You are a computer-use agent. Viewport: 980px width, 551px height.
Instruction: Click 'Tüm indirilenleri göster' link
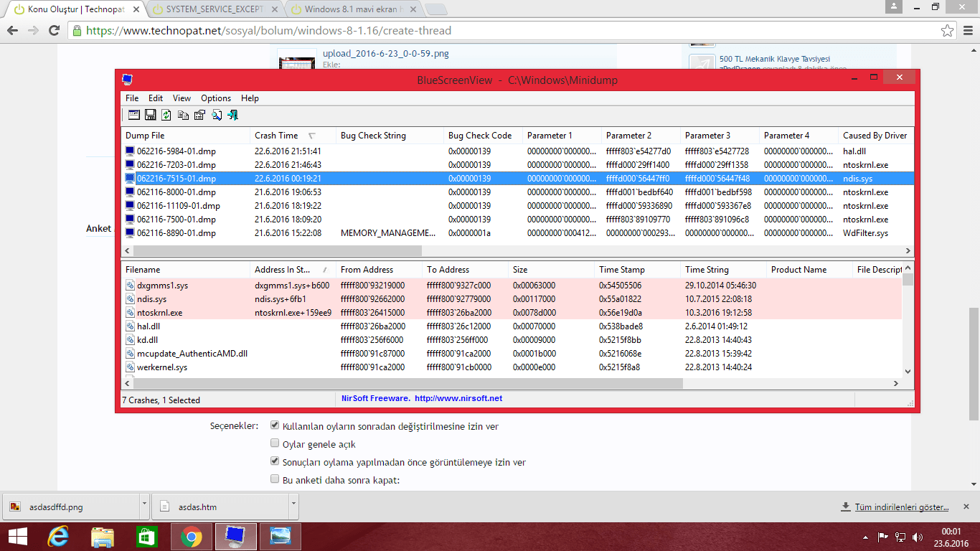(902, 507)
